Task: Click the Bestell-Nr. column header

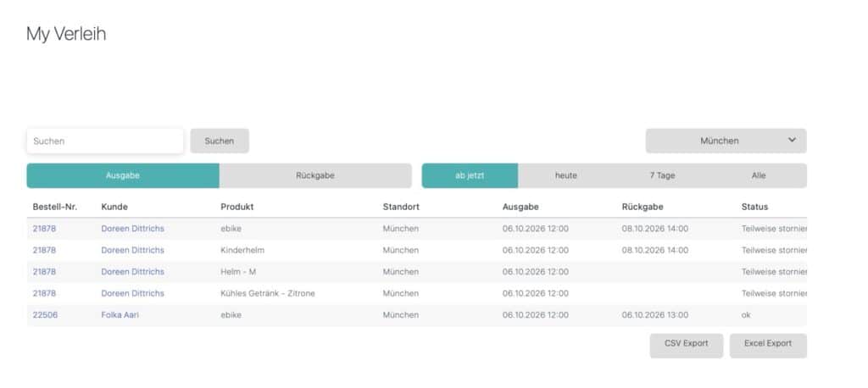Action: (55, 207)
